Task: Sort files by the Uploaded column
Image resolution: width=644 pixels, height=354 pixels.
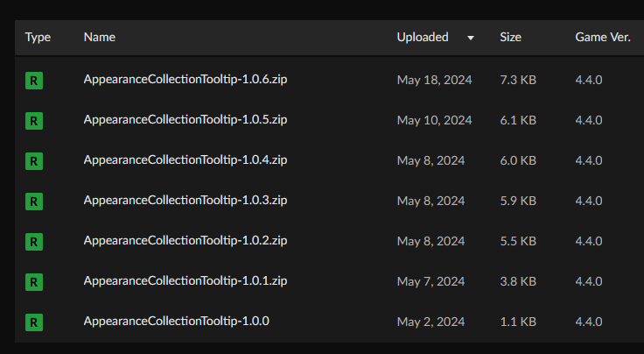Action: pos(423,37)
